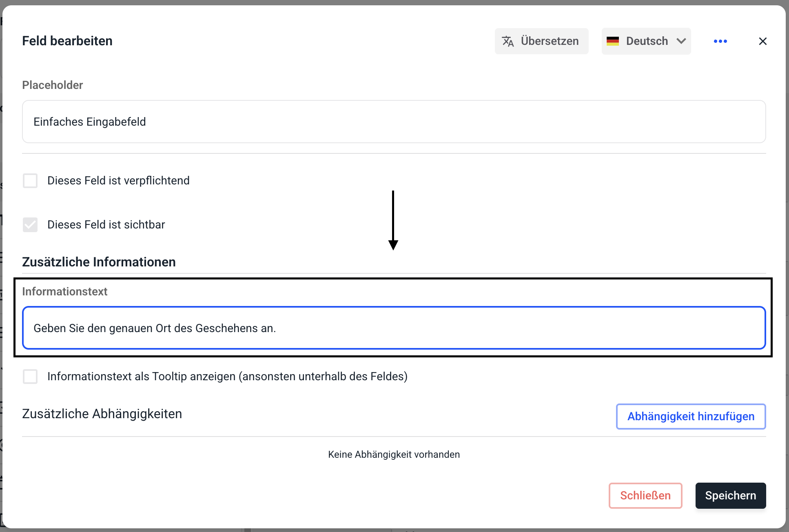
Task: Click Abhängigkeit hinzufügen button
Action: (x=690, y=417)
